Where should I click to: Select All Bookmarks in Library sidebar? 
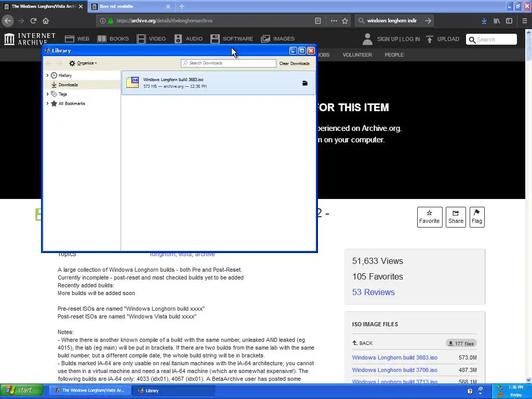(x=72, y=103)
